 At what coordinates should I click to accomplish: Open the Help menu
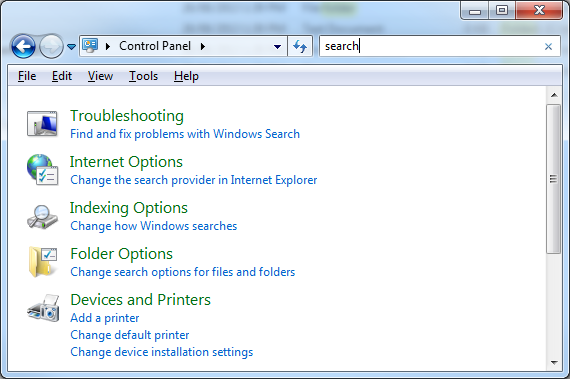(186, 76)
